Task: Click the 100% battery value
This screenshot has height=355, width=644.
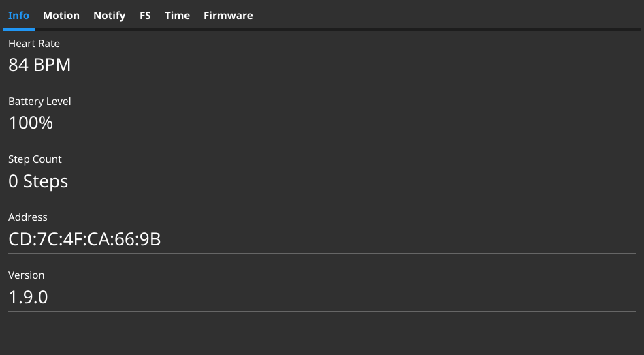Action: (31, 123)
